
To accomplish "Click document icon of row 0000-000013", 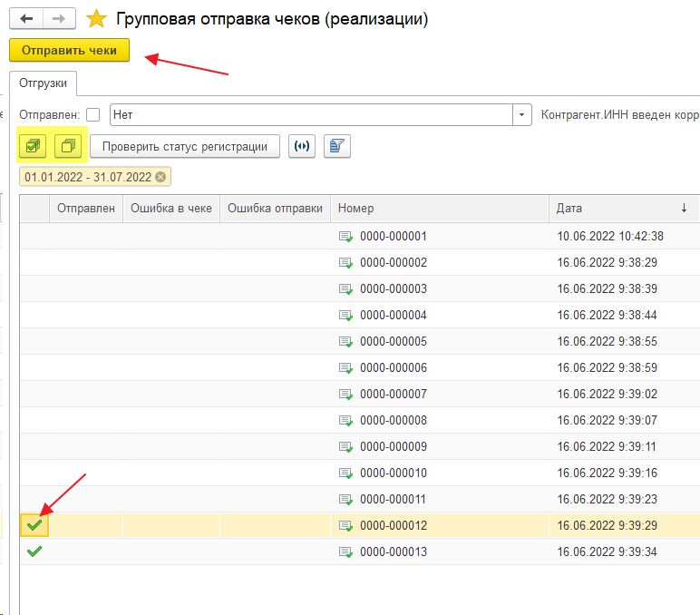I will 345,552.
